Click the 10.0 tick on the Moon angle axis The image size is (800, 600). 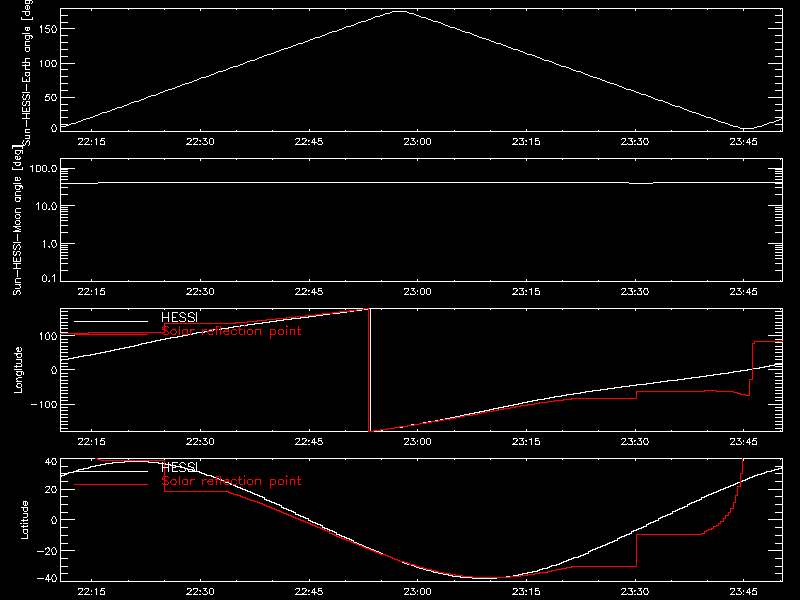coord(46,206)
